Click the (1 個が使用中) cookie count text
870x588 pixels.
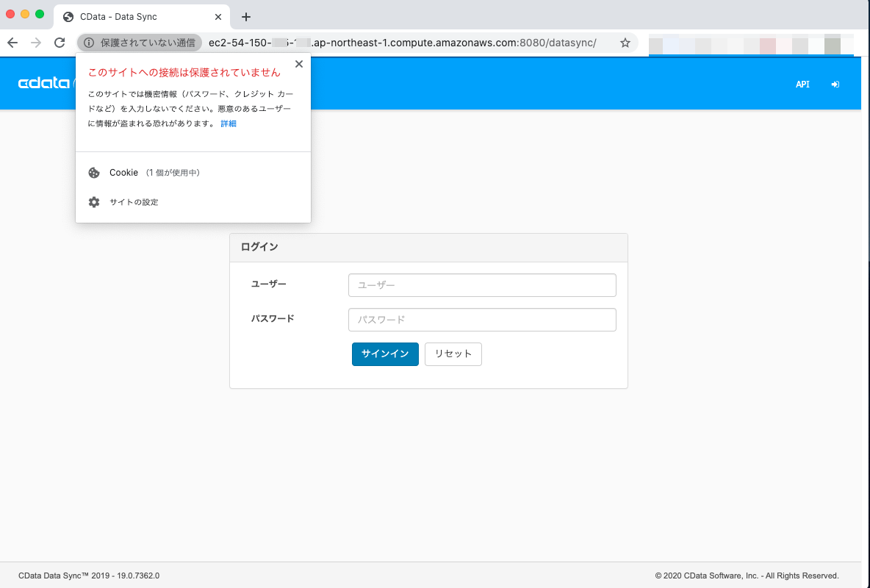click(173, 173)
